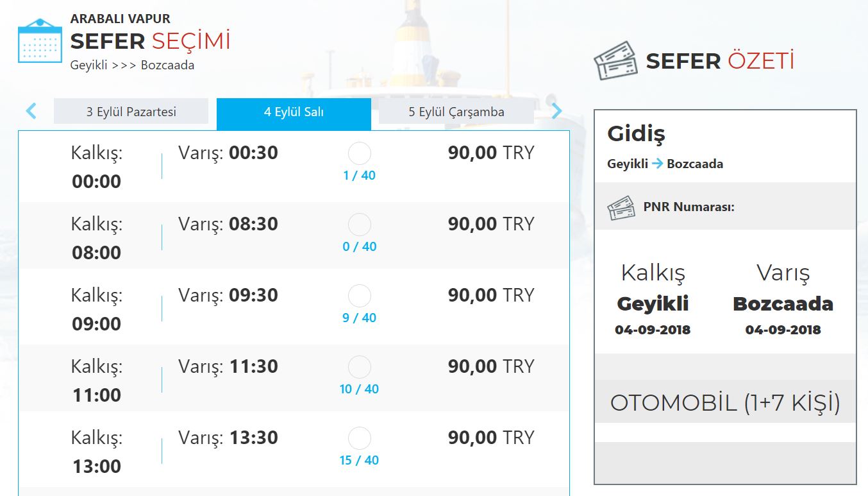Click the 15 / 40 capacity text
868x496 pixels.
359,460
